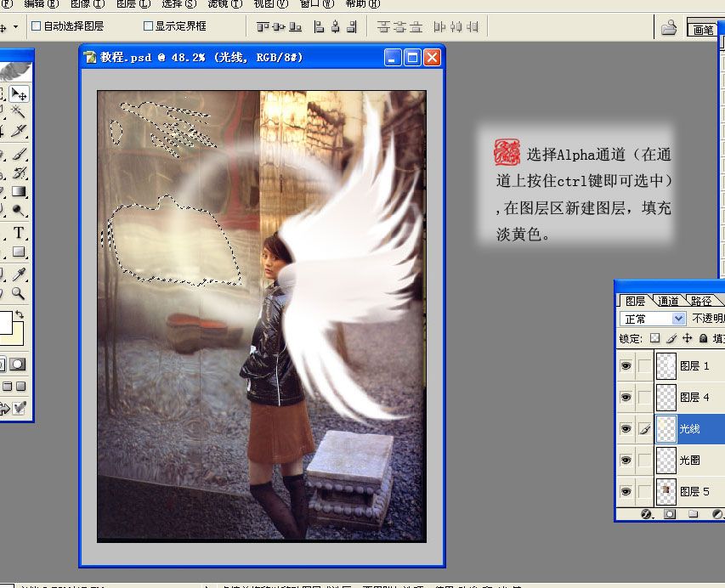Select the Eyedropper tool
Screen dimensions: 725x588
pyautogui.click(x=19, y=274)
